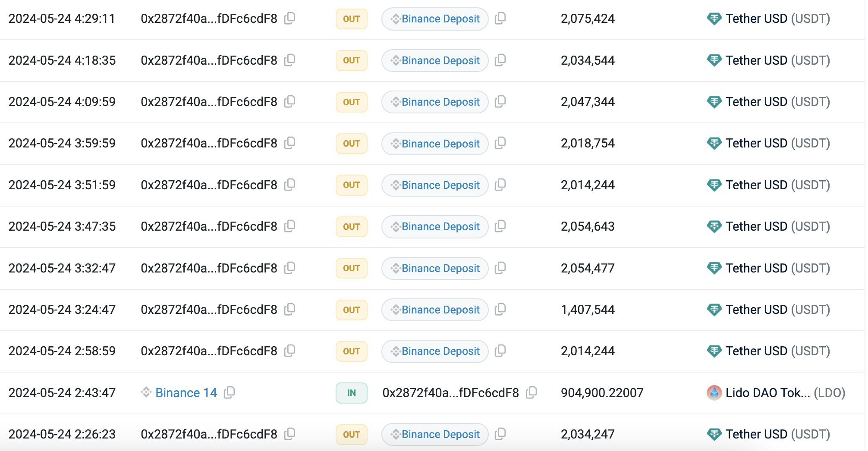Open Binance Deposit link in 4:09:59 row
This screenshot has height=451, width=868.
click(x=435, y=102)
